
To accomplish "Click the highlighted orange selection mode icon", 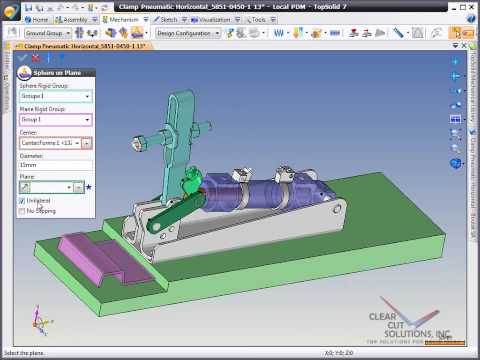I will tap(455, 33).
